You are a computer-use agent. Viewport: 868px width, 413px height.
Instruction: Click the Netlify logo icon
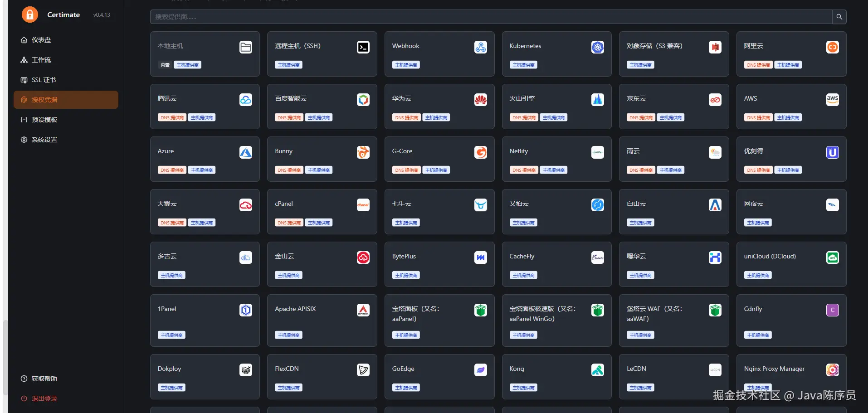coord(598,152)
